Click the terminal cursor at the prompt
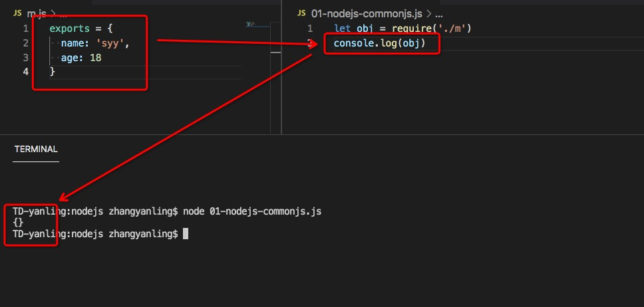 [x=185, y=234]
